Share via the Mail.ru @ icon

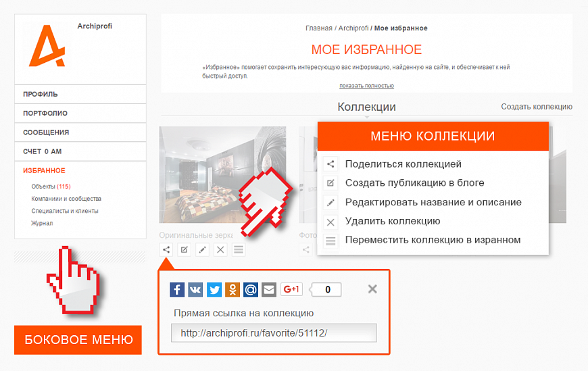[251, 289]
